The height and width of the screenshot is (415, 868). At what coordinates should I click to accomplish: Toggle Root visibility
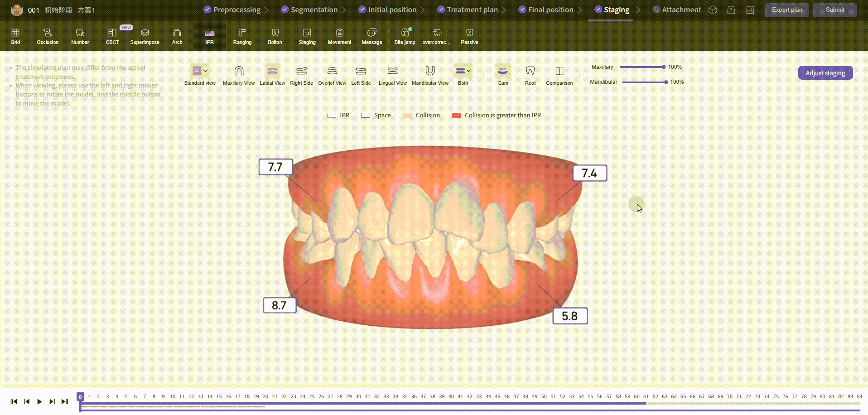coord(530,75)
